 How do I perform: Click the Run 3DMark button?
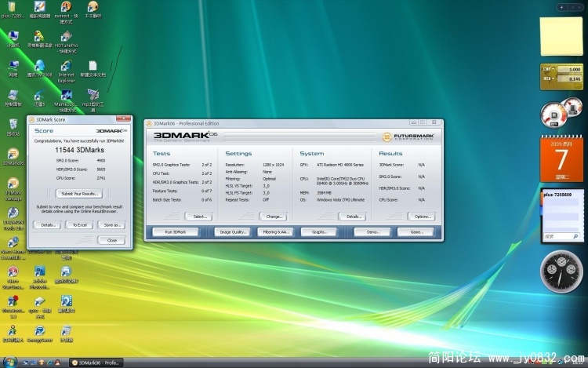pyautogui.click(x=176, y=232)
